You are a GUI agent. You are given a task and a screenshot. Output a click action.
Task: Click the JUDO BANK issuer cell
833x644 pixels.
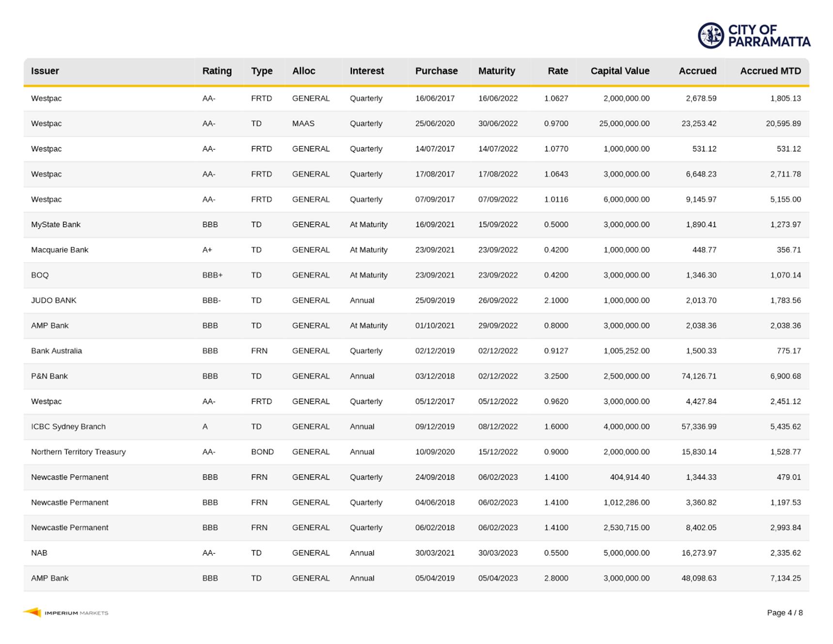[54, 300]
